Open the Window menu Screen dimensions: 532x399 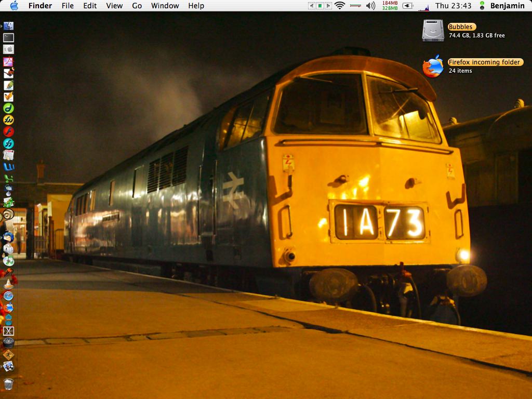(x=165, y=6)
